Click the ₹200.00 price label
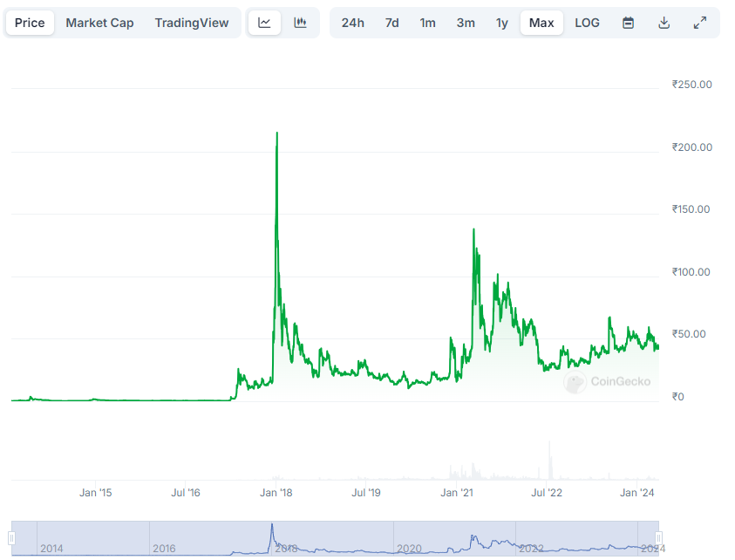The width and height of the screenshot is (735, 560). pos(692,147)
